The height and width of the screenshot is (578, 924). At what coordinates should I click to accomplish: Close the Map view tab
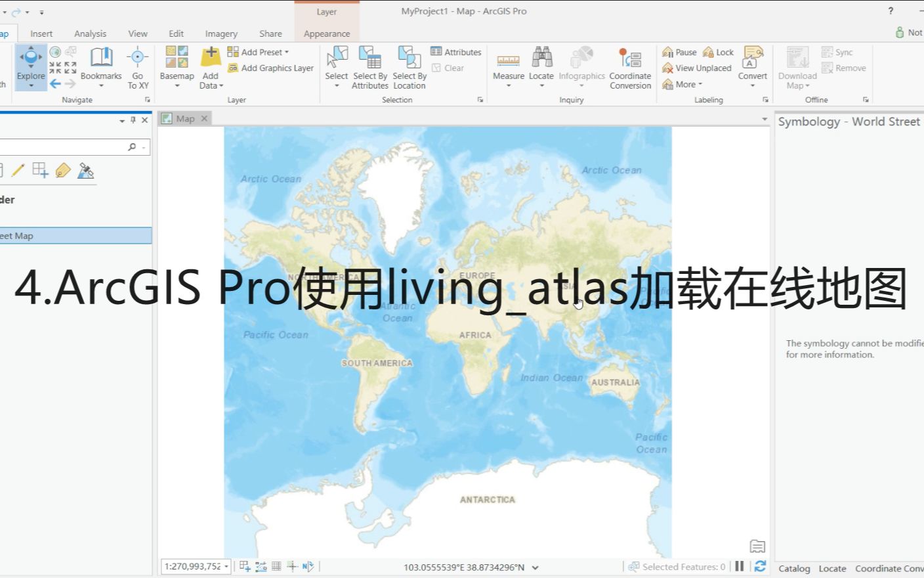[204, 118]
